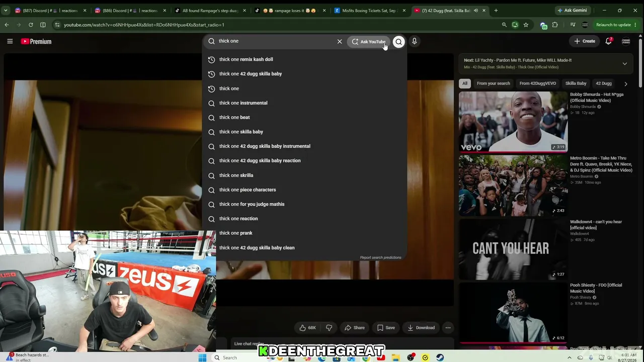Expand the playlist panel chevron

(x=624, y=64)
